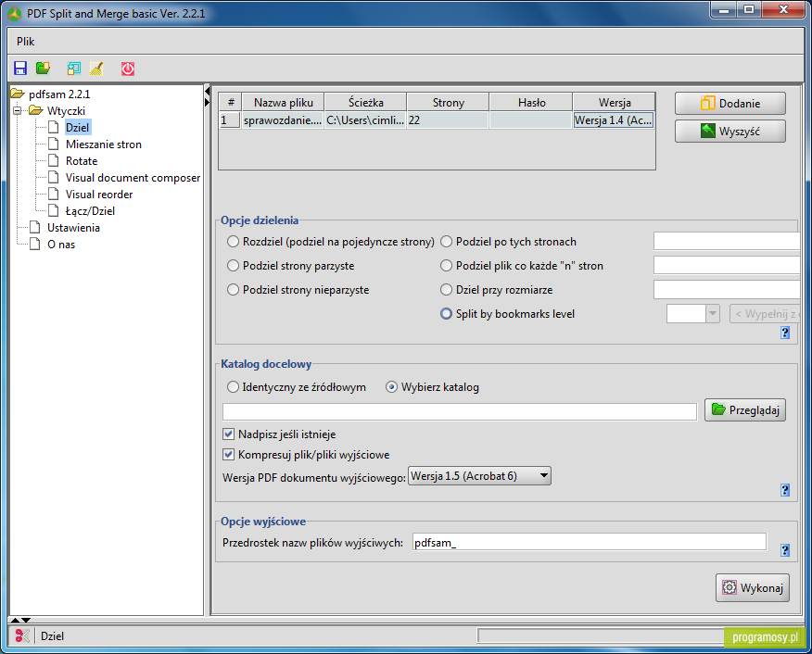Open Visual reorder plugin
Screen dimensions: 812x654
coord(99,194)
